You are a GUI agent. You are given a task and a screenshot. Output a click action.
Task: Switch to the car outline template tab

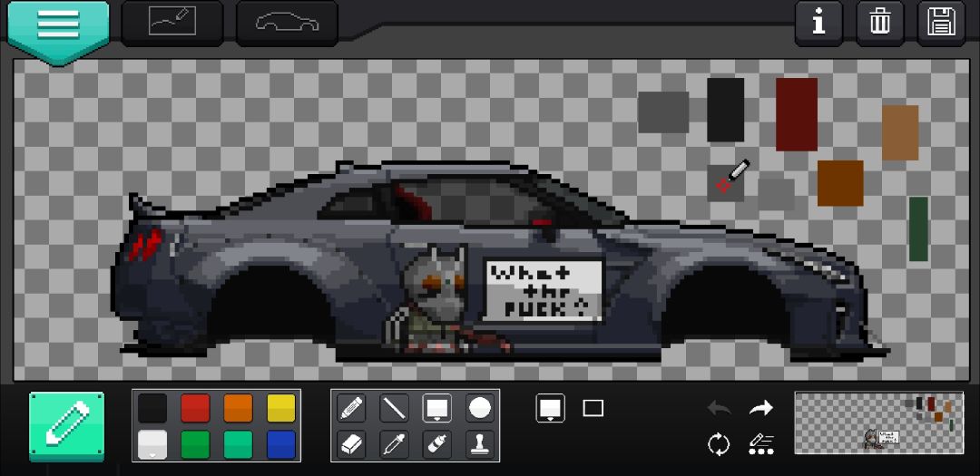tap(287, 23)
